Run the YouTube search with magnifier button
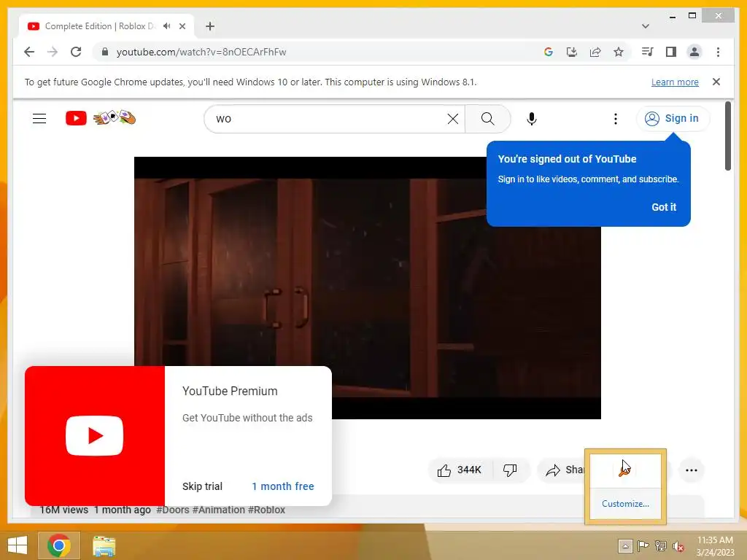Image resolution: width=747 pixels, height=560 pixels. [487, 119]
